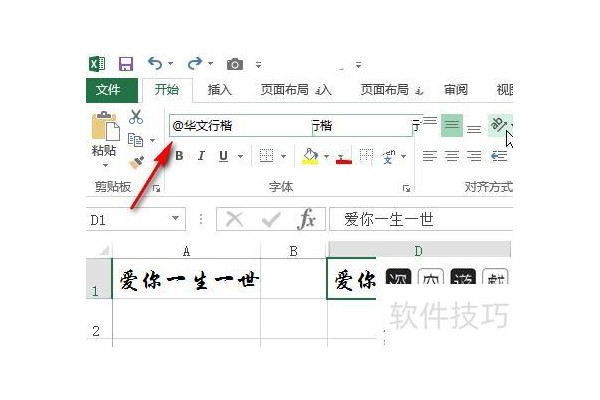This screenshot has height=400, width=600.
Task: Click the formula bar showing 爱你一生一世
Action: tap(421, 219)
